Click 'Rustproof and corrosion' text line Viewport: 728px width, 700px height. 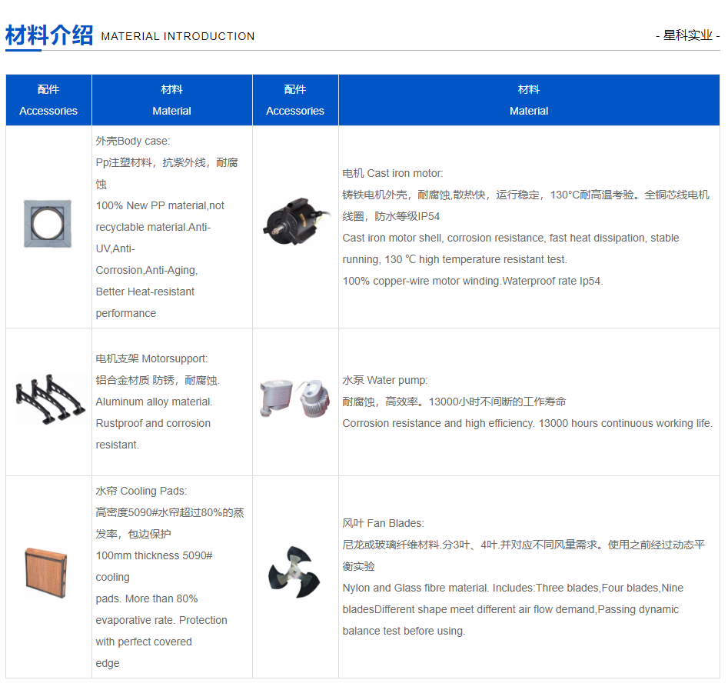pyautogui.click(x=153, y=423)
